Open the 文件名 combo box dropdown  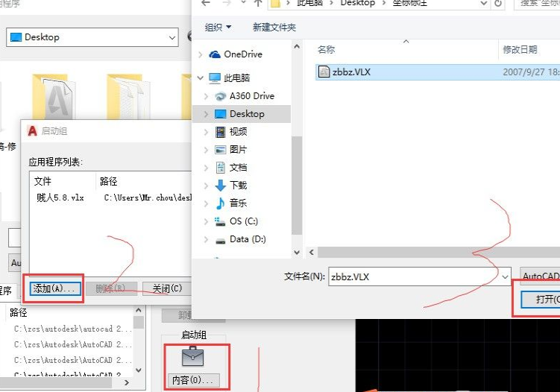click(504, 276)
